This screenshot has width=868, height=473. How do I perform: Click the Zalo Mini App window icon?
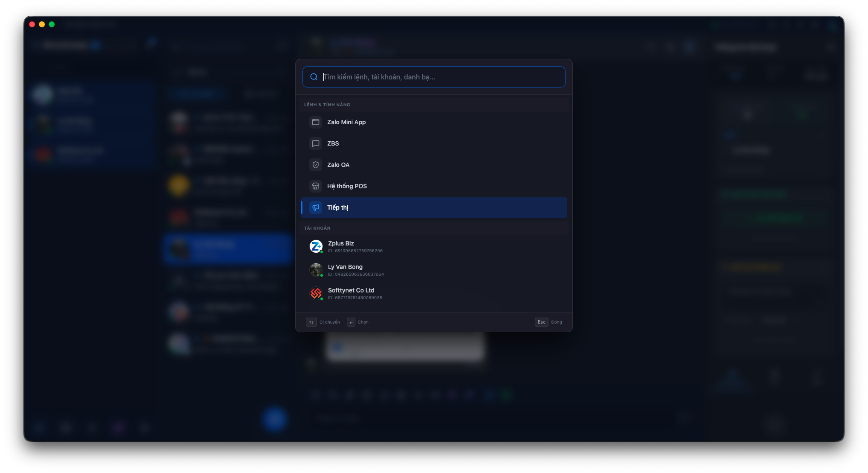pos(316,122)
